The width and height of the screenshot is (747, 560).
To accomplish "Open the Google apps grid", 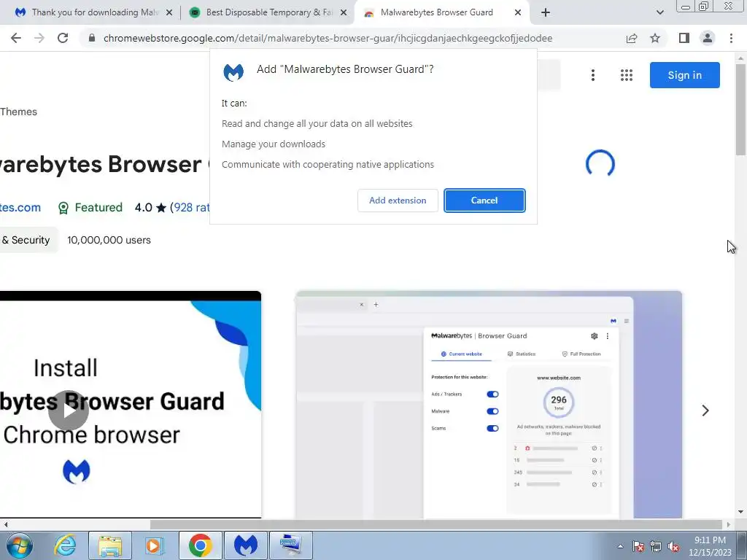I will pos(627,75).
